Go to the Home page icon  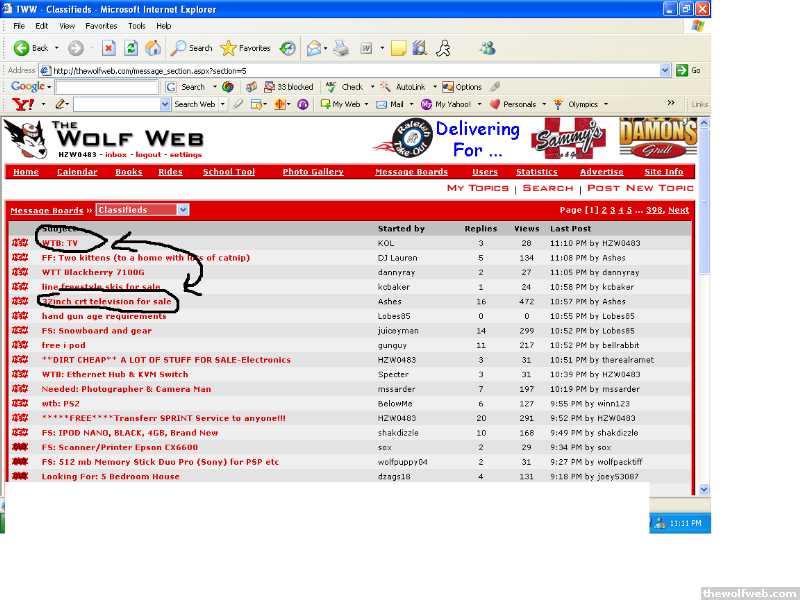coord(153,48)
